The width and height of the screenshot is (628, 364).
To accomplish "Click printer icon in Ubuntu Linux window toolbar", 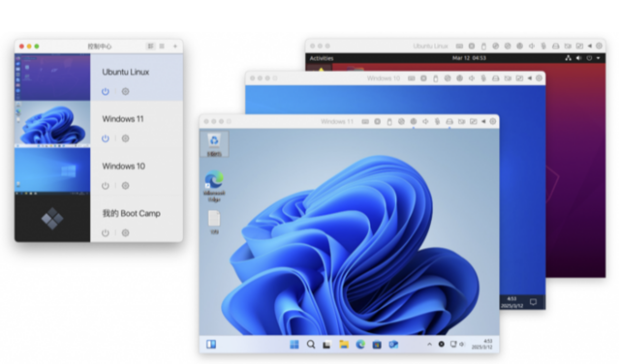I will [x=556, y=46].
